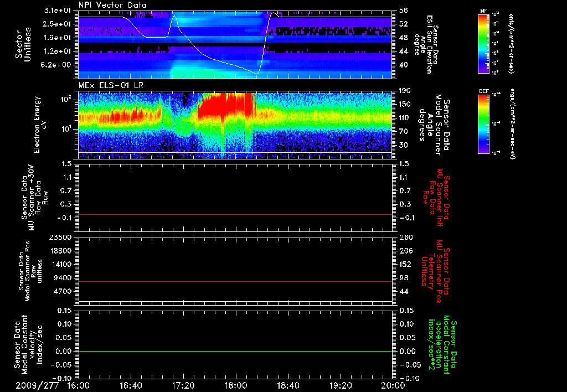This screenshot has height=392, width=567.
Task: Select the 'NPI Vector Data' panel title
Action: point(113,5)
